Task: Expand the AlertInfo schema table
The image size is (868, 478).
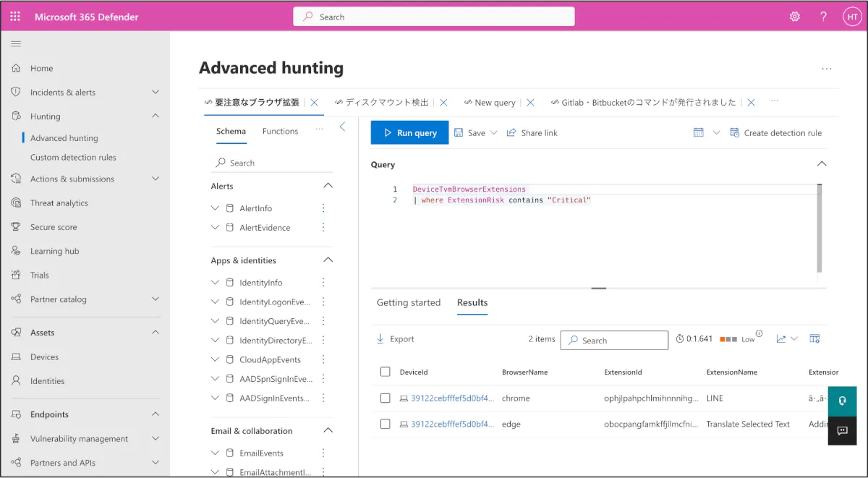Action: pyautogui.click(x=215, y=208)
